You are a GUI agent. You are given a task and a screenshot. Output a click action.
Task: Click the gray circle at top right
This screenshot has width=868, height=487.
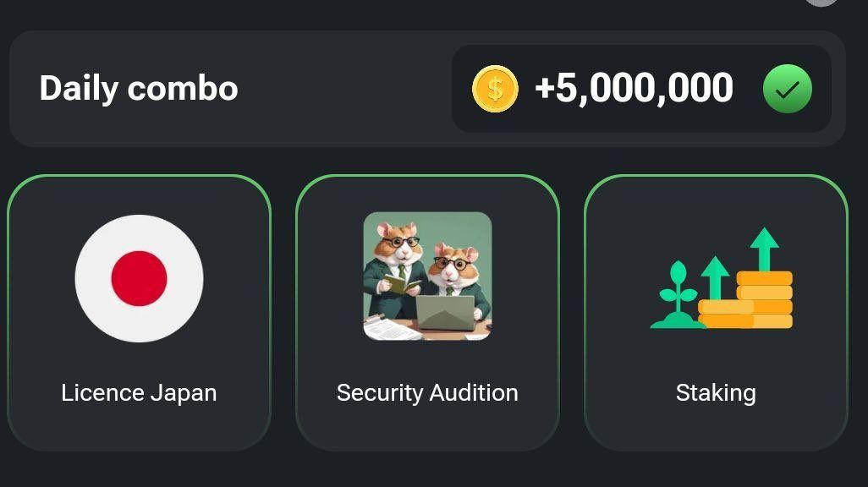[821, 2]
